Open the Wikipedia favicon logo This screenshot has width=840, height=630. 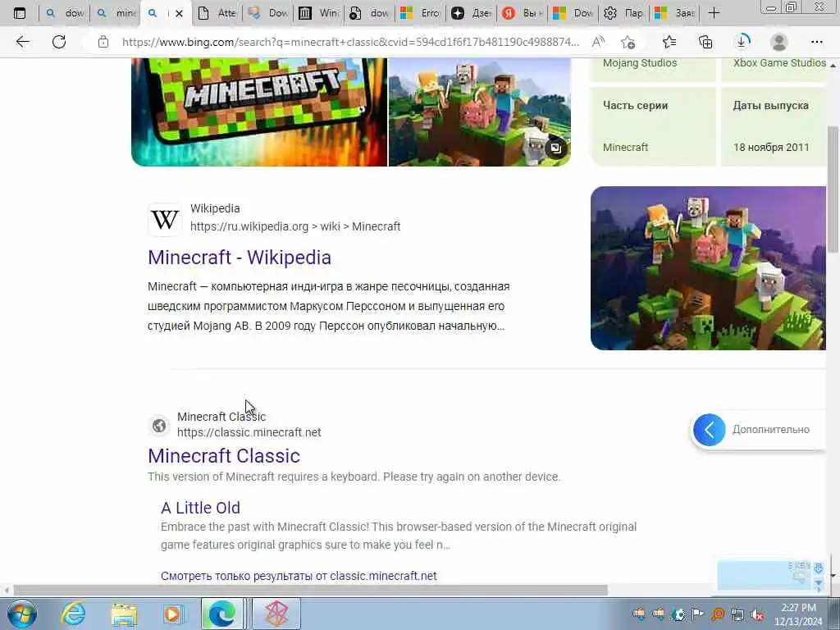165,219
